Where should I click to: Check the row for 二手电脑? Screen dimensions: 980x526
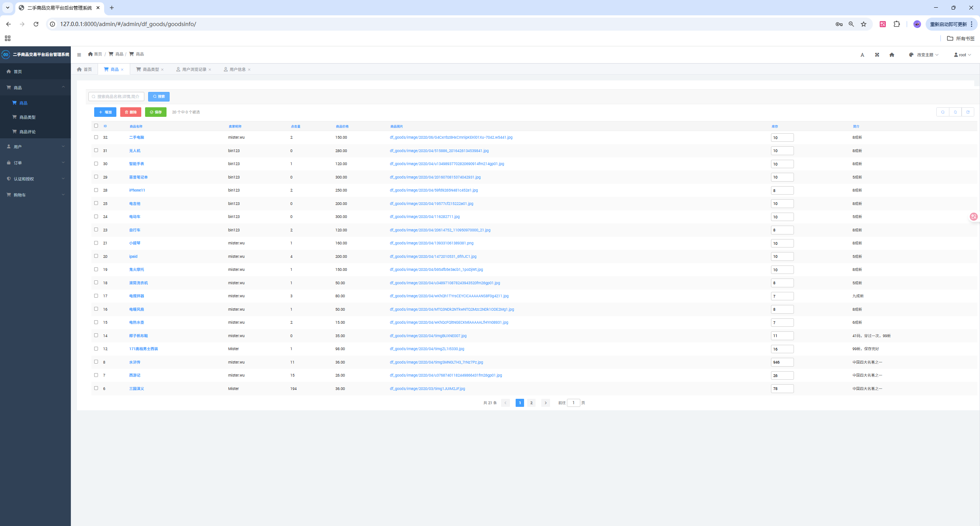tap(96, 137)
